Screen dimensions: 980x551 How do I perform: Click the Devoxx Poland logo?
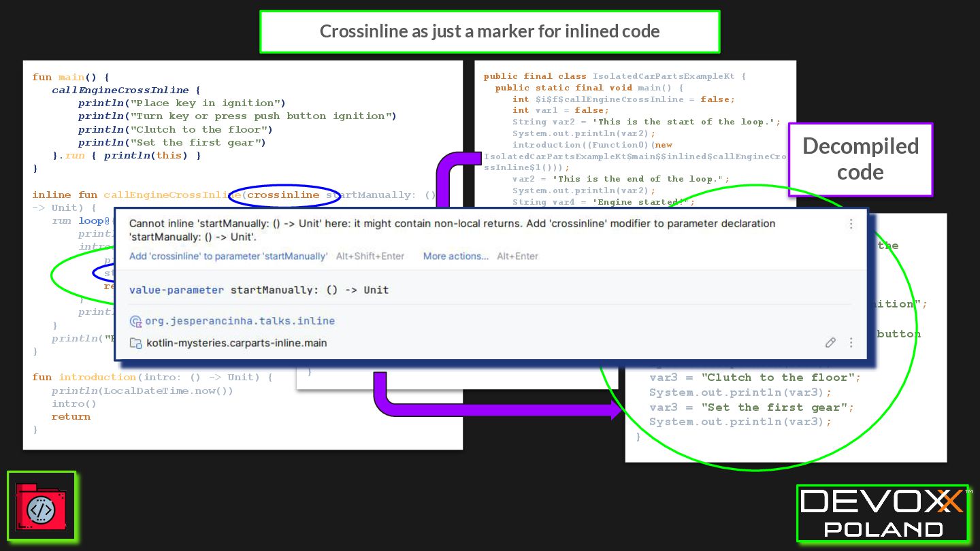(x=883, y=514)
